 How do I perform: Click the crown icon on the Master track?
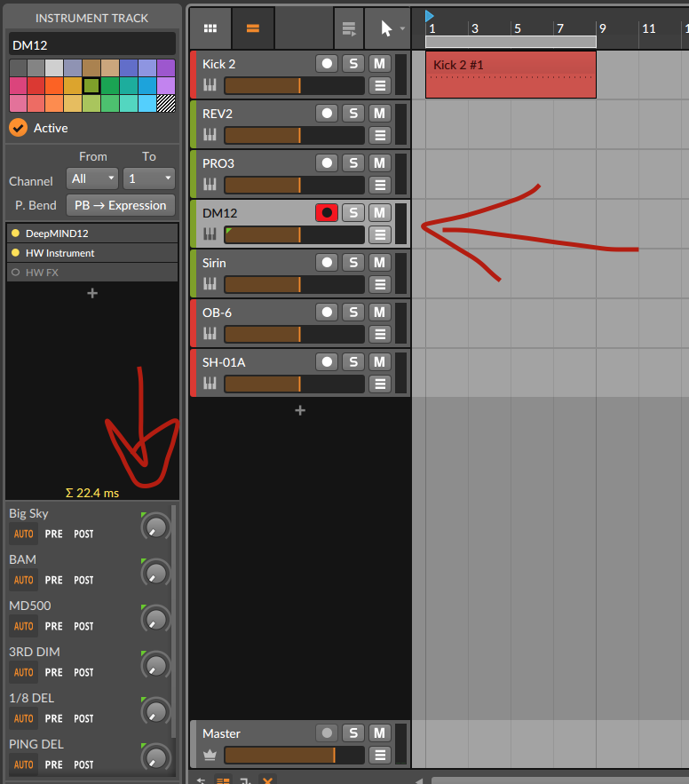pyautogui.click(x=210, y=755)
